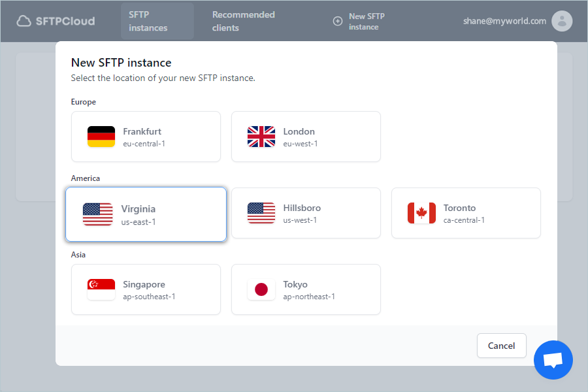Open the user avatar icon
This screenshot has width=588, height=392.
562,21
